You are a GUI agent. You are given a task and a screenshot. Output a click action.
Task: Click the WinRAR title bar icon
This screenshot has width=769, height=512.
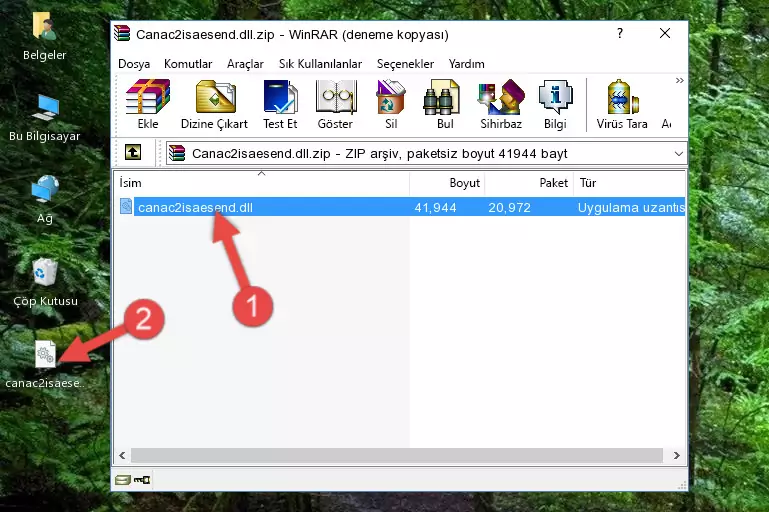click(x=122, y=33)
